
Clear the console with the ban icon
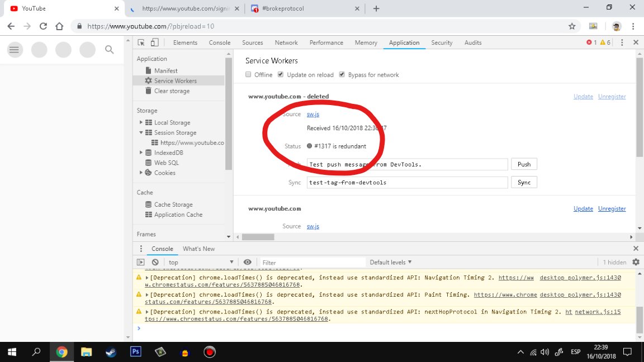coord(155,262)
